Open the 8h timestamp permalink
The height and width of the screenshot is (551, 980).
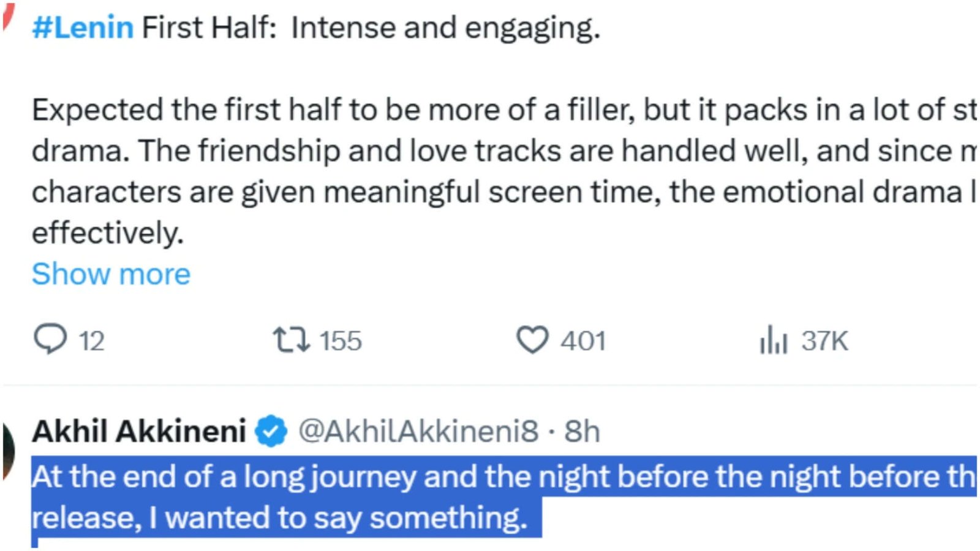582,431
